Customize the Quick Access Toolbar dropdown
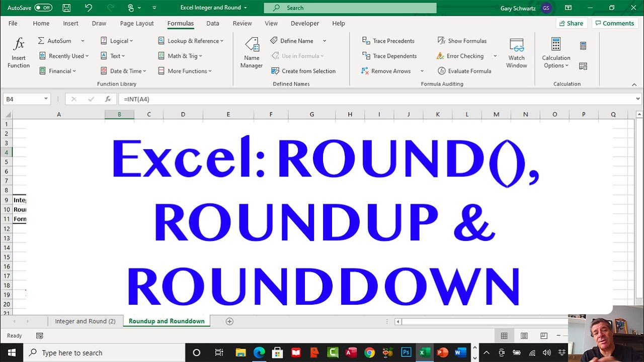Viewport: 644px width, 362px height. (x=154, y=8)
